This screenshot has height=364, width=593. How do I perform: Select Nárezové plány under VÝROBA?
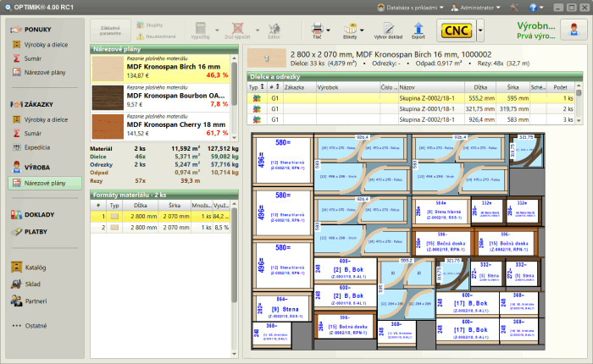point(45,183)
